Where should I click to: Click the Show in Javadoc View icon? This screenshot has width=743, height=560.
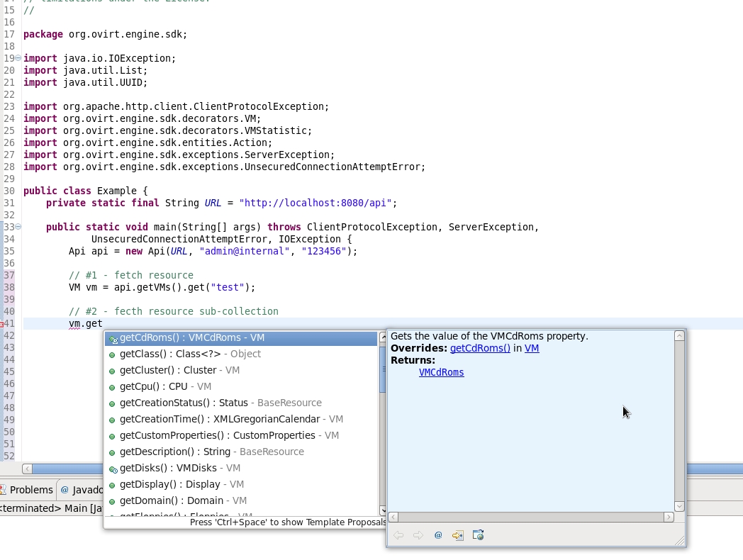438,535
